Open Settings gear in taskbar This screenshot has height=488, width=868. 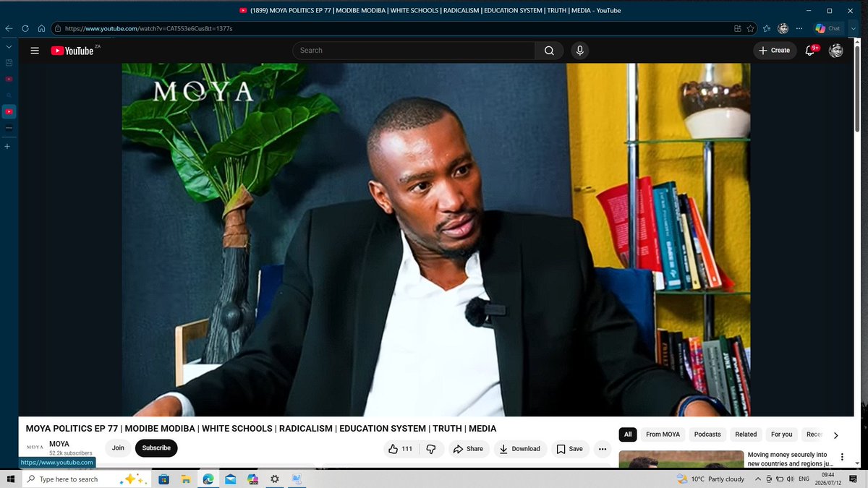274,479
